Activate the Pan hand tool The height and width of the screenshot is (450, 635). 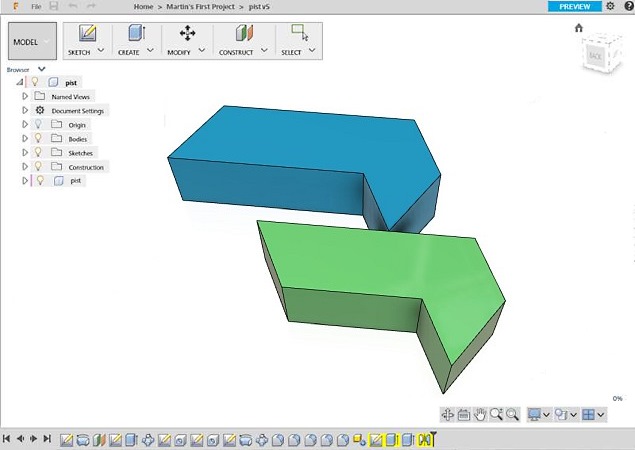pyautogui.click(x=480, y=414)
